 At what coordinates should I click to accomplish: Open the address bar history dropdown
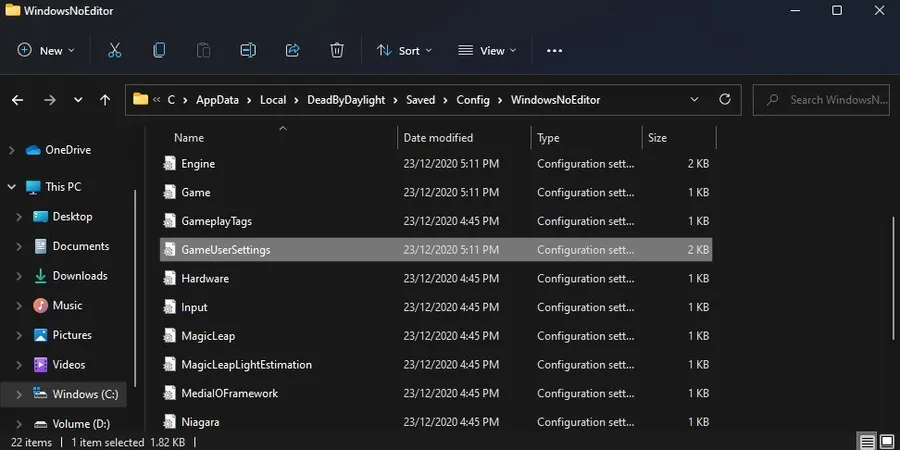click(695, 99)
